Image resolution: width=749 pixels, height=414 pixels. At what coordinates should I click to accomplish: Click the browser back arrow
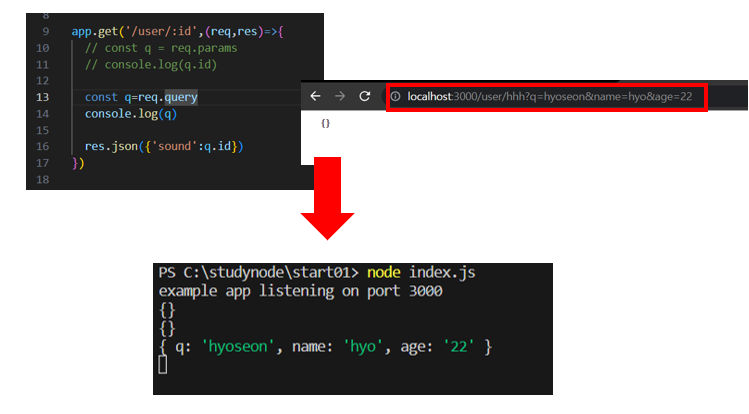[315, 96]
